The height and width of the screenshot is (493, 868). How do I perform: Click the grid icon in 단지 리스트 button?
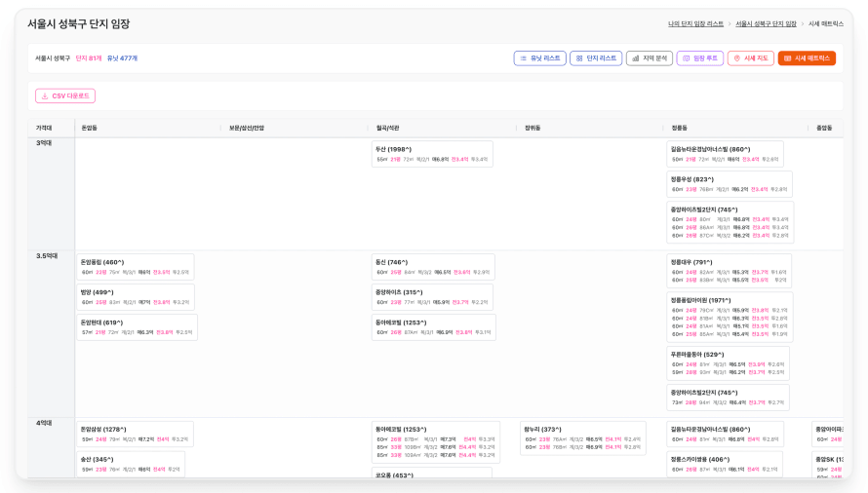tap(579, 58)
